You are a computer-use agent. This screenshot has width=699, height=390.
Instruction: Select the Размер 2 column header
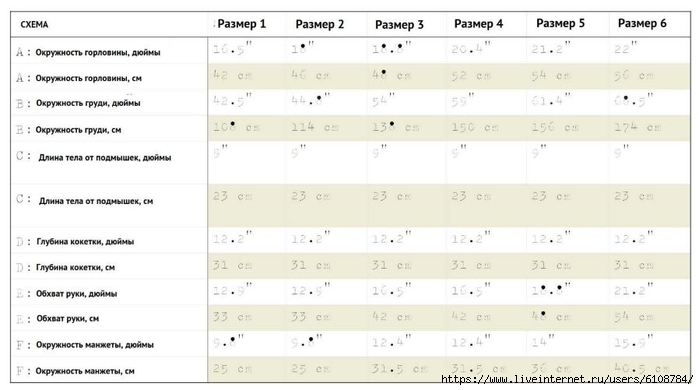(x=320, y=24)
